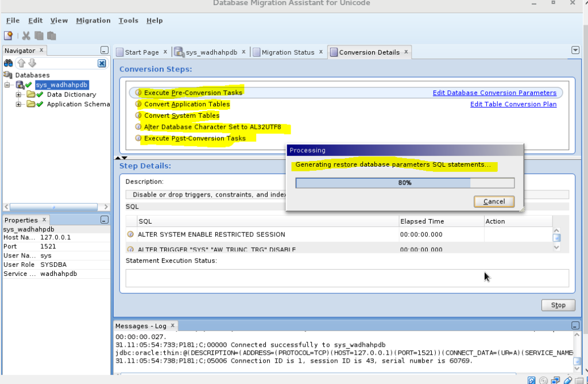Click the Copy toolbar icon
This screenshot has height=384, width=588.
pyautogui.click(x=38, y=35)
